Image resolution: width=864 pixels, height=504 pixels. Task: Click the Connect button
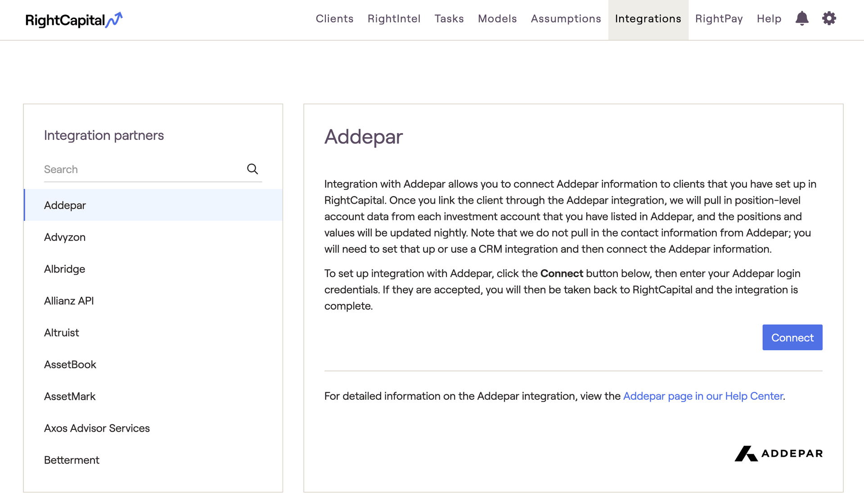(x=792, y=337)
